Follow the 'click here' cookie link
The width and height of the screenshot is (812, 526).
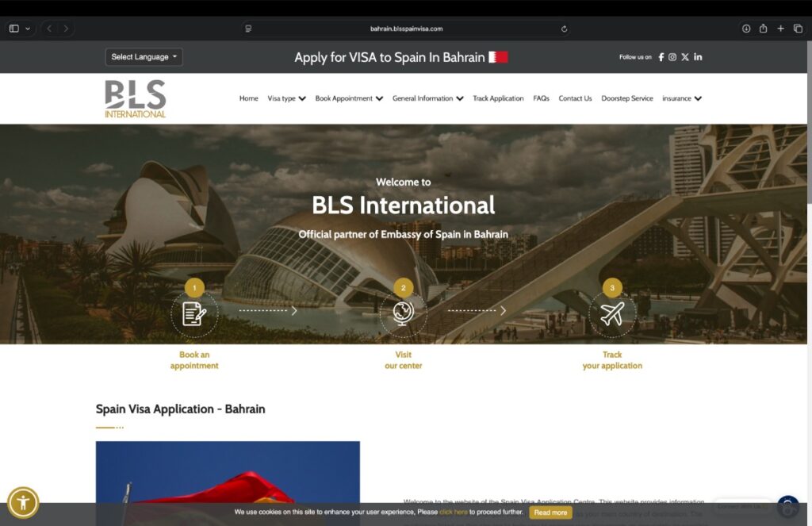pyautogui.click(x=453, y=512)
